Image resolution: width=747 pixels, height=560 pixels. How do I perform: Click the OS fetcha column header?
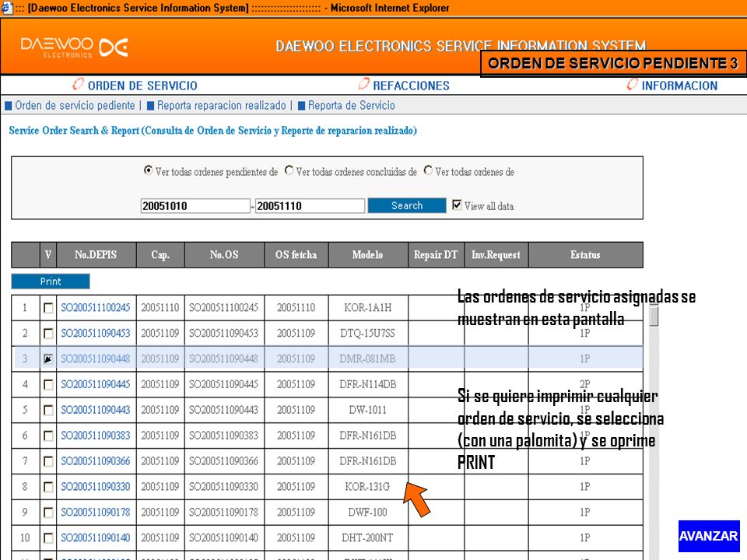[x=296, y=255]
